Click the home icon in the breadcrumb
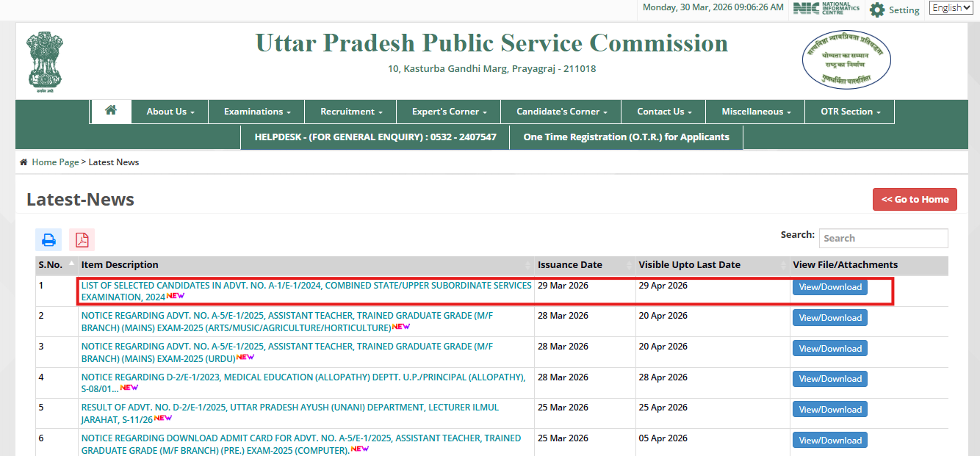 coord(24,162)
